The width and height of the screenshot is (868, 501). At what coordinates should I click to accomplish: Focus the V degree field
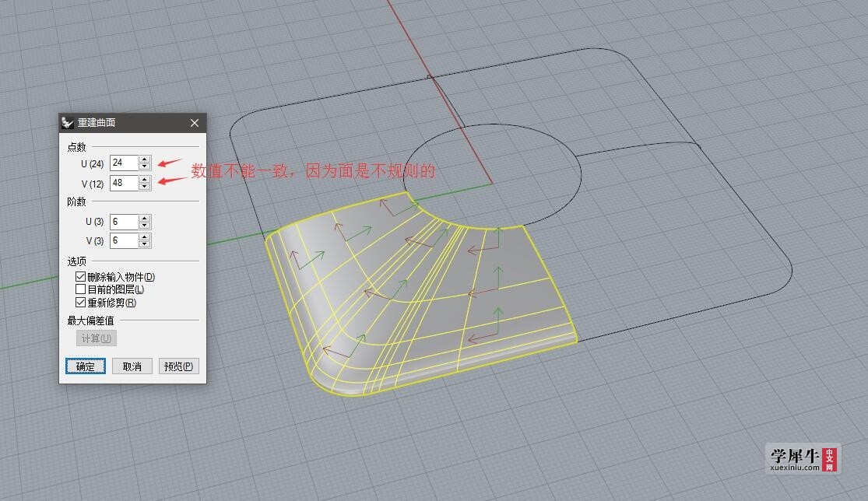coord(124,240)
